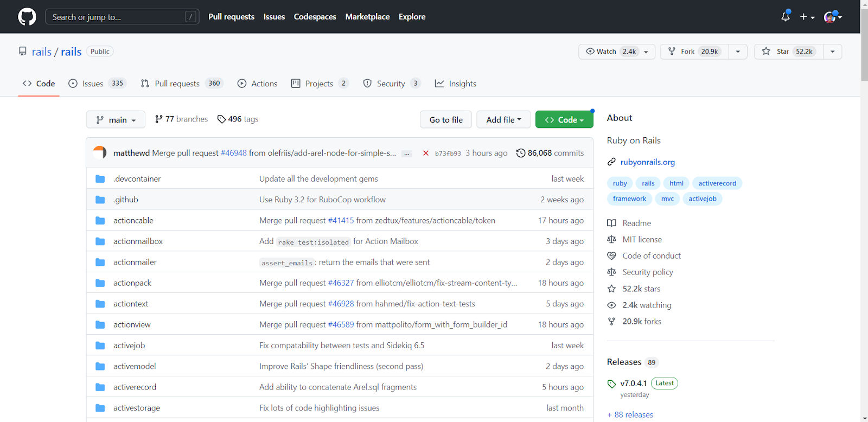868x422 pixels.
Task: Fork the repository with the Fork button
Action: point(694,52)
